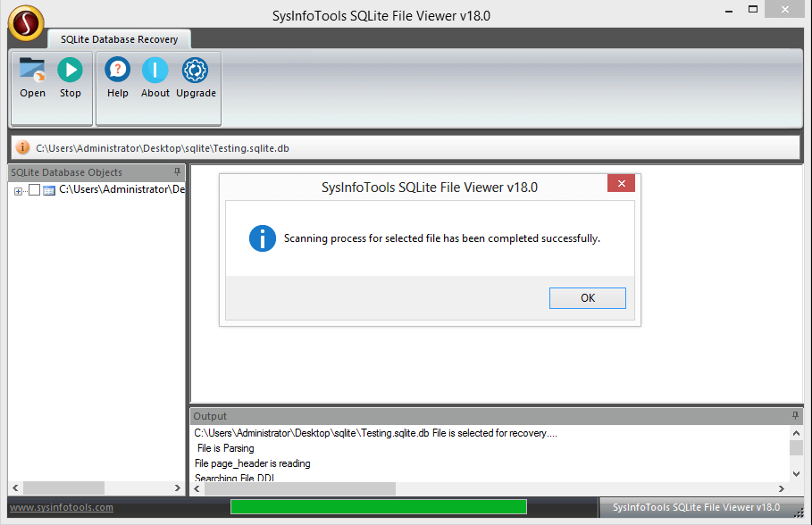This screenshot has height=525, width=812.
Task: Click the database table icon in the tree
Action: (49, 190)
